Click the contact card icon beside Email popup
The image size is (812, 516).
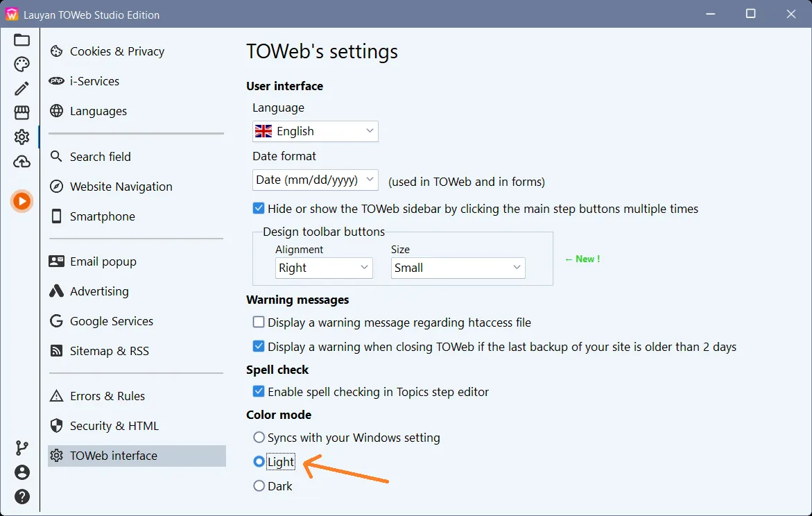pyautogui.click(x=56, y=261)
